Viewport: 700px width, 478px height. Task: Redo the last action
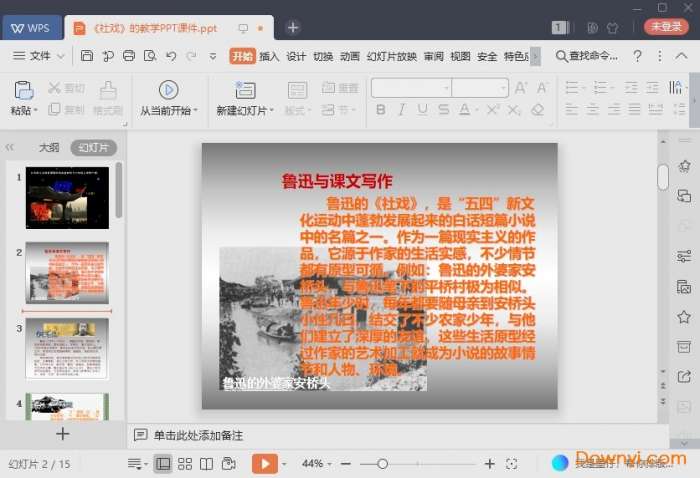point(191,56)
